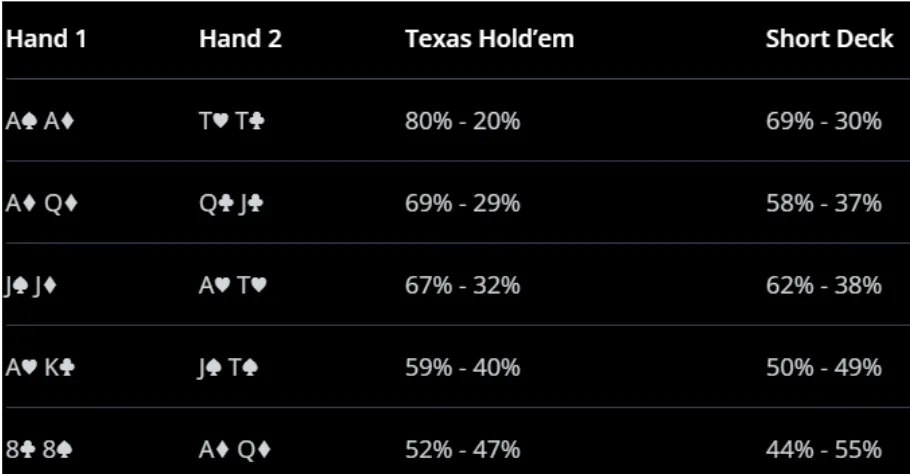Select the 67% - 32% odds cell
910x474 pixels.
click(x=462, y=285)
